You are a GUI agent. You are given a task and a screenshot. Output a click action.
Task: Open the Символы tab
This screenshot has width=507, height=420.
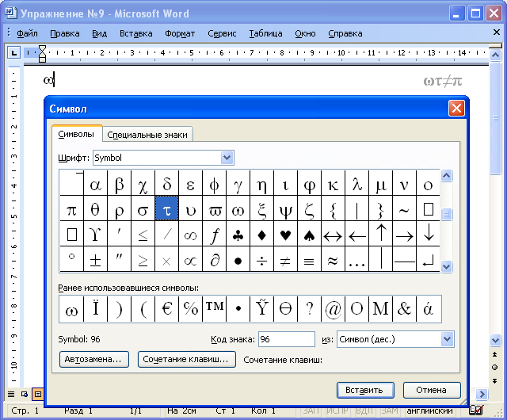(76, 134)
